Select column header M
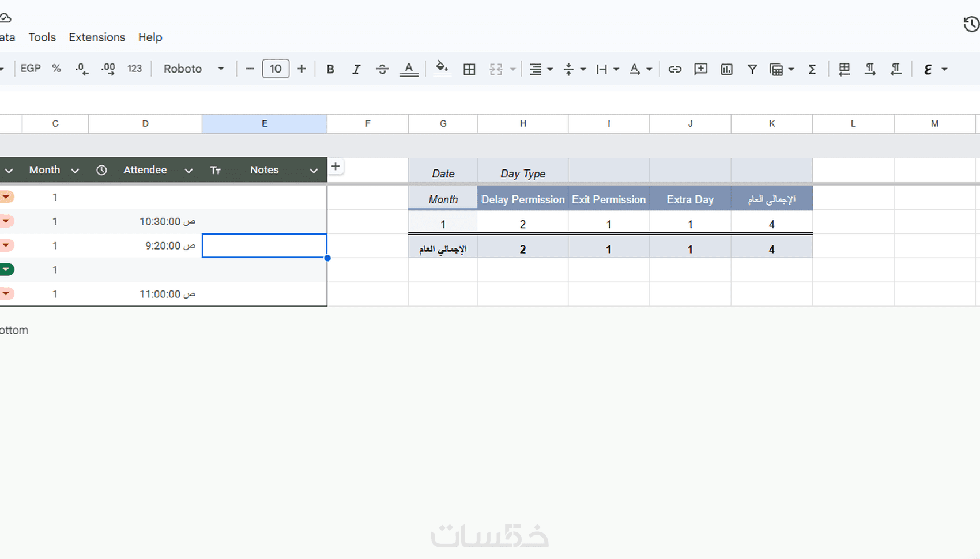980x559 pixels. [x=934, y=123]
